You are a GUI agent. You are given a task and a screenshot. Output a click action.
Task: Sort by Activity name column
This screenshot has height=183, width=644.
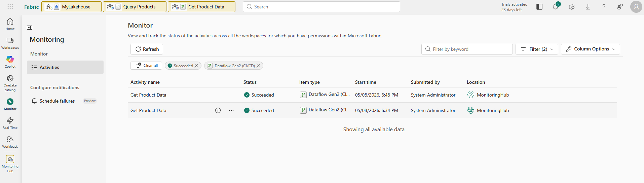coord(145,82)
